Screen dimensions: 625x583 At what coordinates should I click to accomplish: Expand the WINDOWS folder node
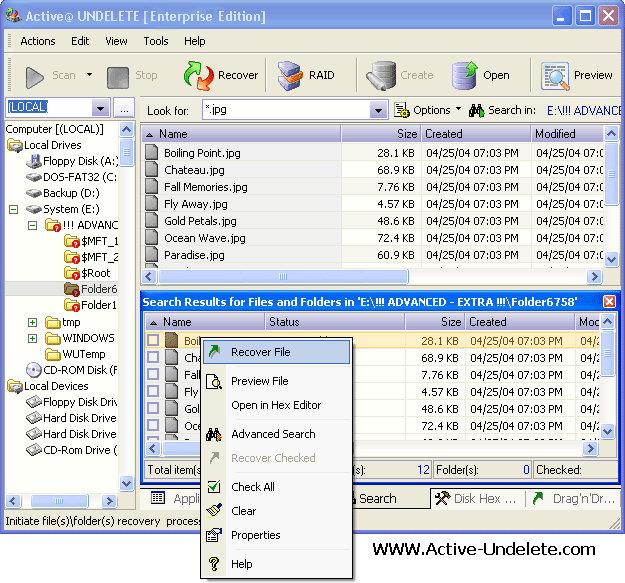pos(32,338)
